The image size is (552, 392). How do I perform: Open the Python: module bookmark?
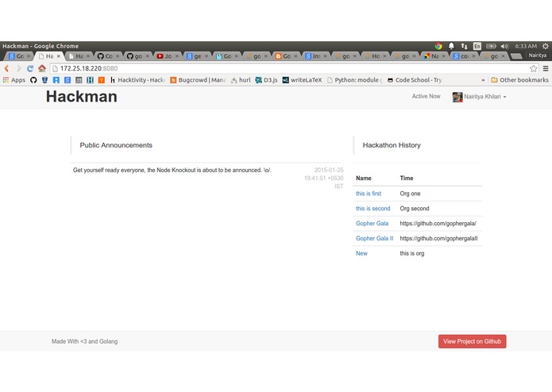(x=354, y=80)
